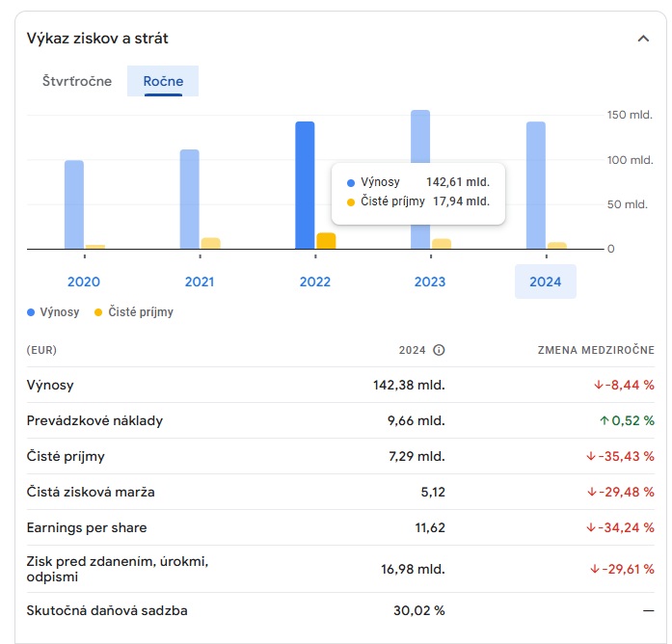Viewport: 672px width, 644px height.
Task: Click the yellow 2022 net income bar
Action: pos(326,241)
